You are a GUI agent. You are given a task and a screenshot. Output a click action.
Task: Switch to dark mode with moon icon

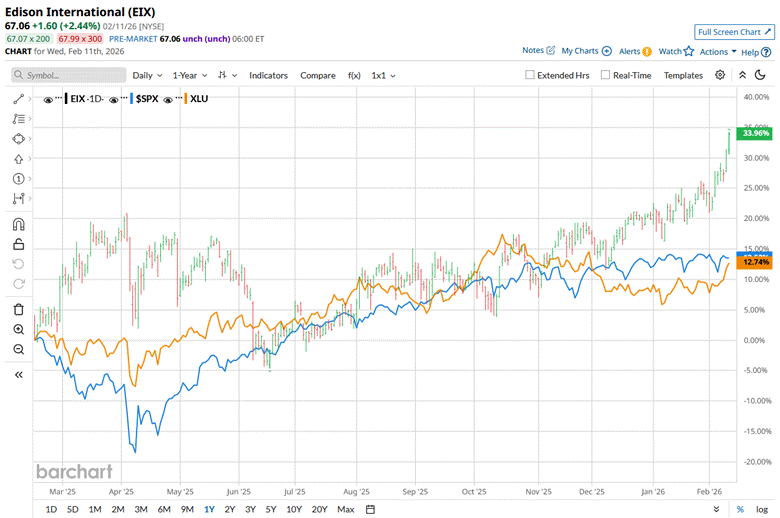pos(761,75)
